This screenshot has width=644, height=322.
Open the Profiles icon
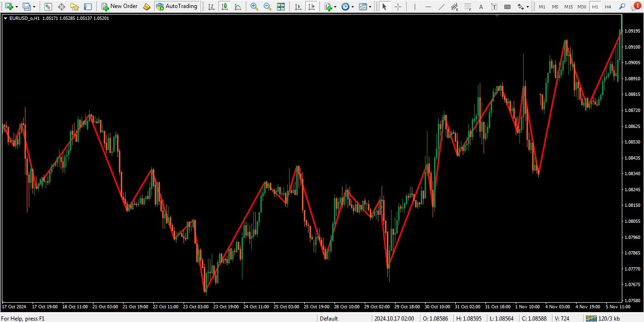(26, 7)
